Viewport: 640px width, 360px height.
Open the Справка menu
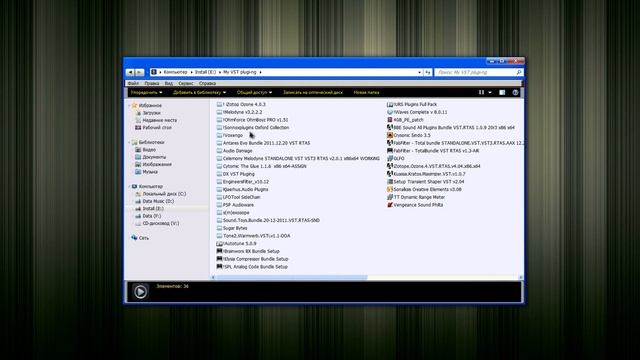pos(207,83)
